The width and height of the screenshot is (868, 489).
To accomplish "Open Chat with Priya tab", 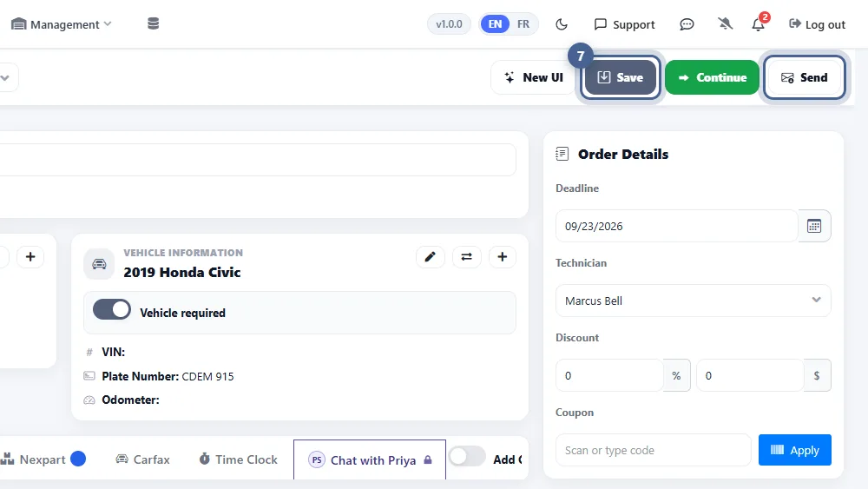I will click(x=370, y=460).
